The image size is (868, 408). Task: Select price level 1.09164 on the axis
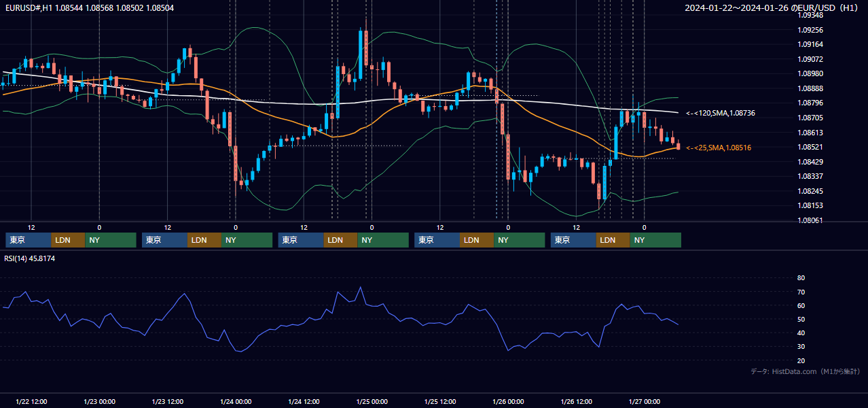[x=810, y=44]
